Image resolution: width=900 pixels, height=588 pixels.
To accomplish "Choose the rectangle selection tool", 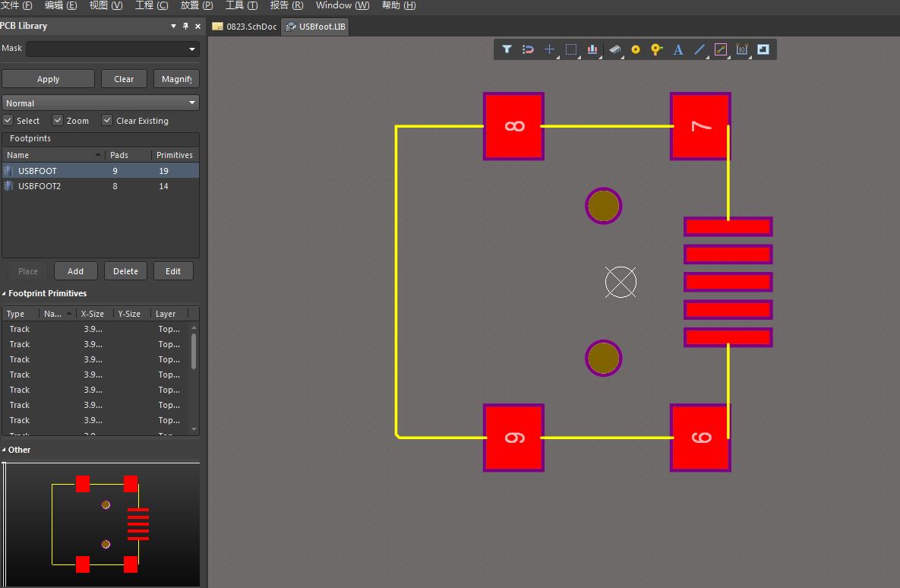I will [x=570, y=49].
